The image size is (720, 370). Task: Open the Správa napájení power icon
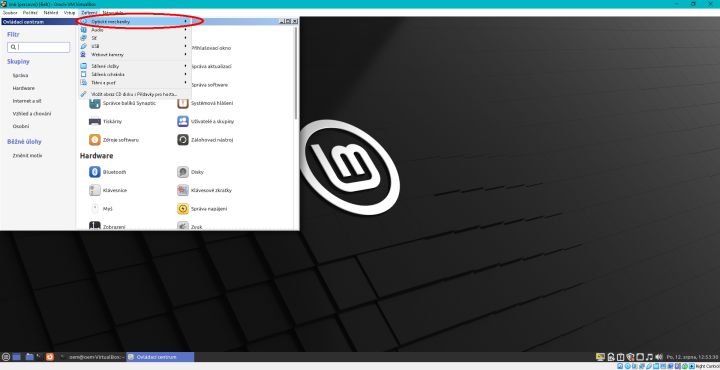[x=183, y=208]
